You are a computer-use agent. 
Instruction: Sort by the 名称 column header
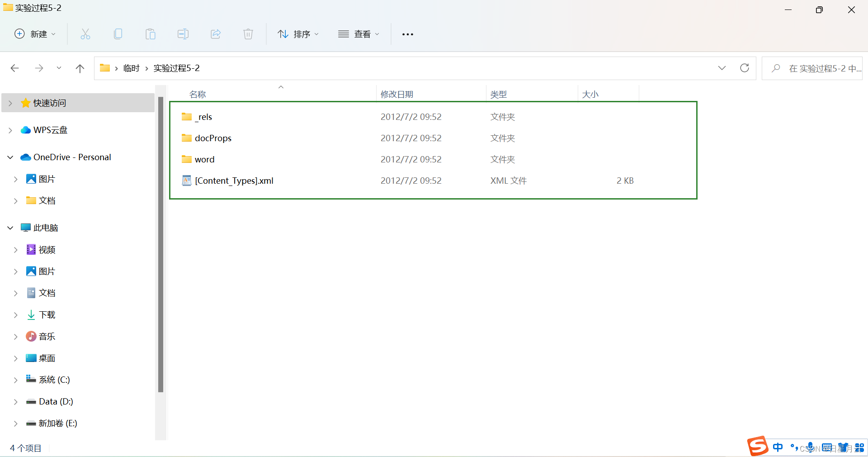coord(198,94)
